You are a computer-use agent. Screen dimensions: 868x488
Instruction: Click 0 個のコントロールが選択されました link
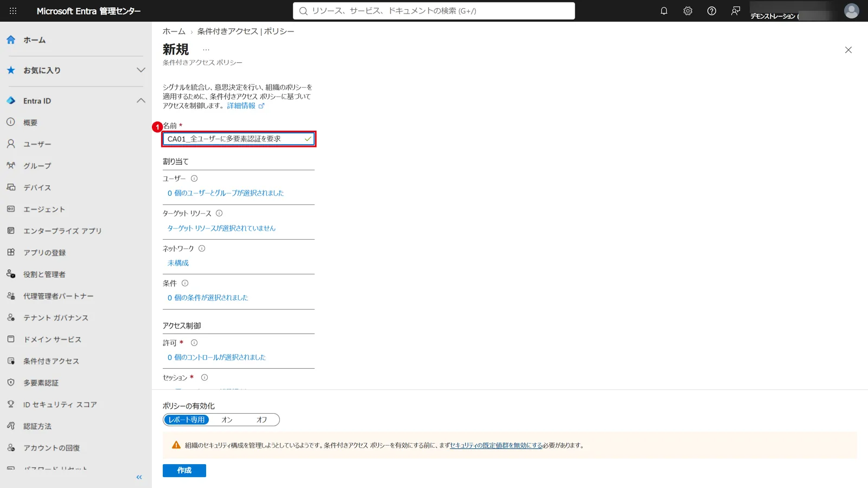click(216, 357)
